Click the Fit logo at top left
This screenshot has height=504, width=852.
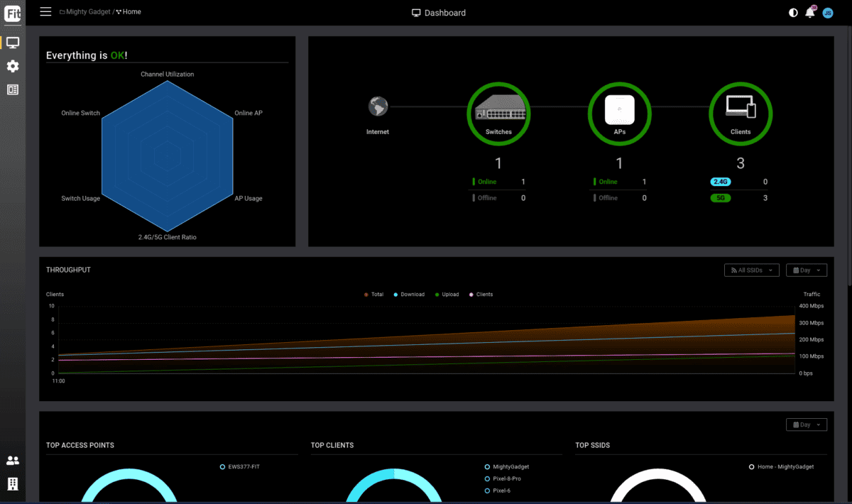click(12, 13)
